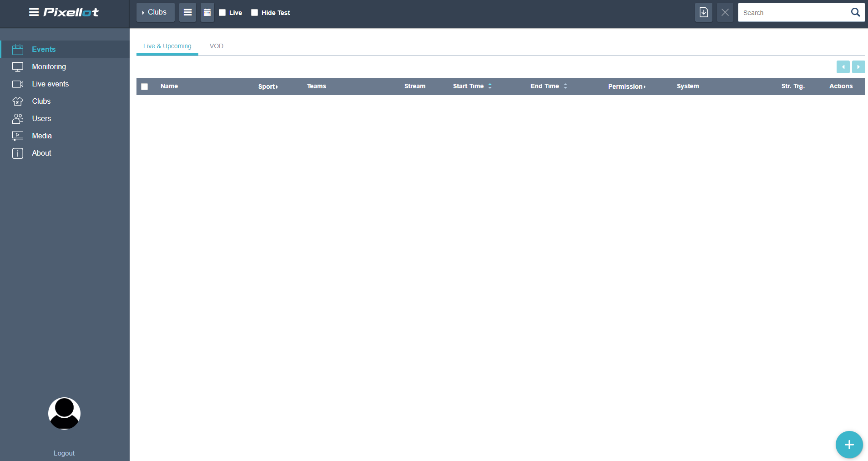Click the download/export icon in top bar
This screenshot has width=868, height=461.
click(703, 12)
